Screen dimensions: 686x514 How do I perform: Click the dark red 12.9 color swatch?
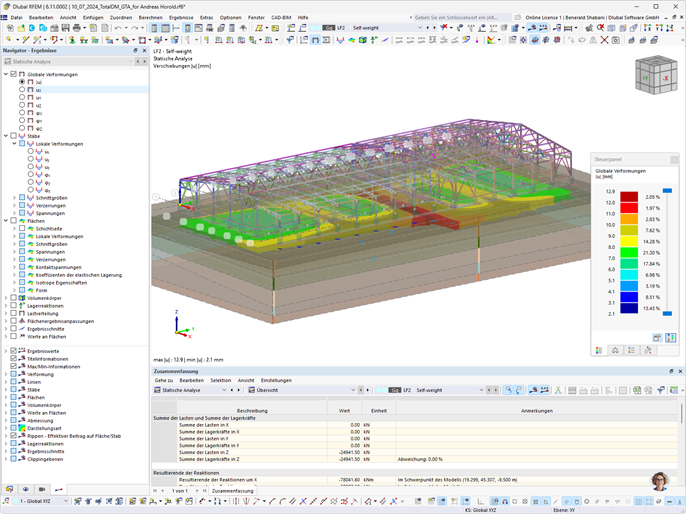pyautogui.click(x=629, y=197)
